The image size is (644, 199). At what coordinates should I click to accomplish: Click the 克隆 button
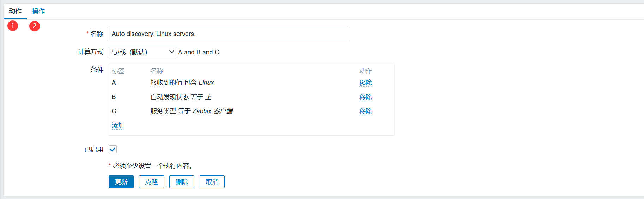(x=151, y=182)
